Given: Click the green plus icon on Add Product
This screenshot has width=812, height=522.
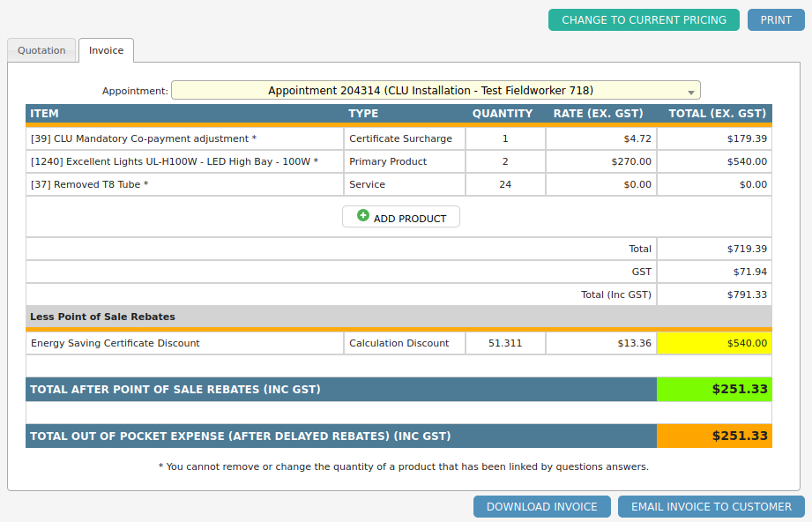Looking at the screenshot, I should point(363,216).
